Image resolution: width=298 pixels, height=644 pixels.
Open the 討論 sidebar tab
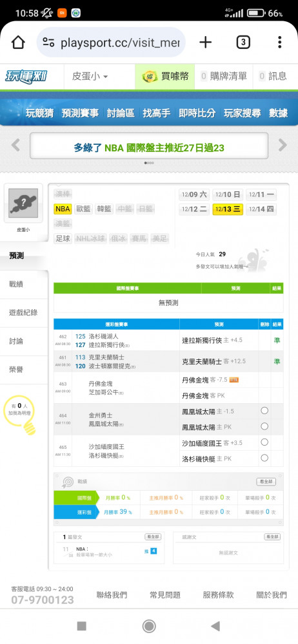coord(24,341)
